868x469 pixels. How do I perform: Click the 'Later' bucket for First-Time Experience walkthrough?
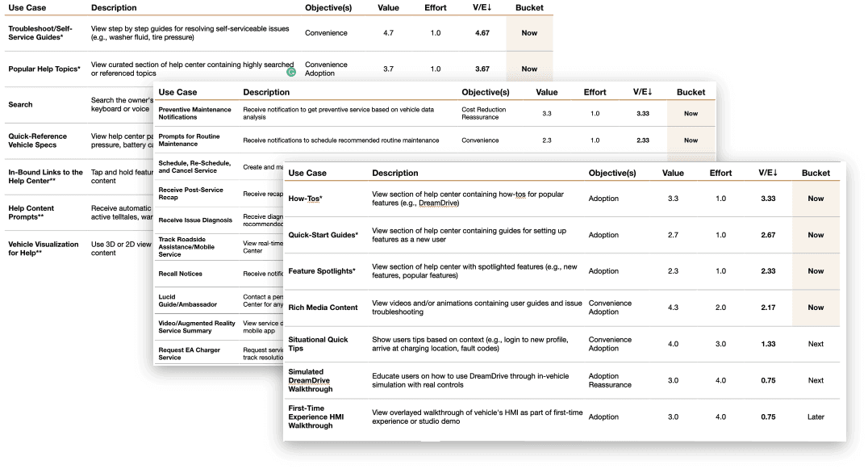coord(816,417)
